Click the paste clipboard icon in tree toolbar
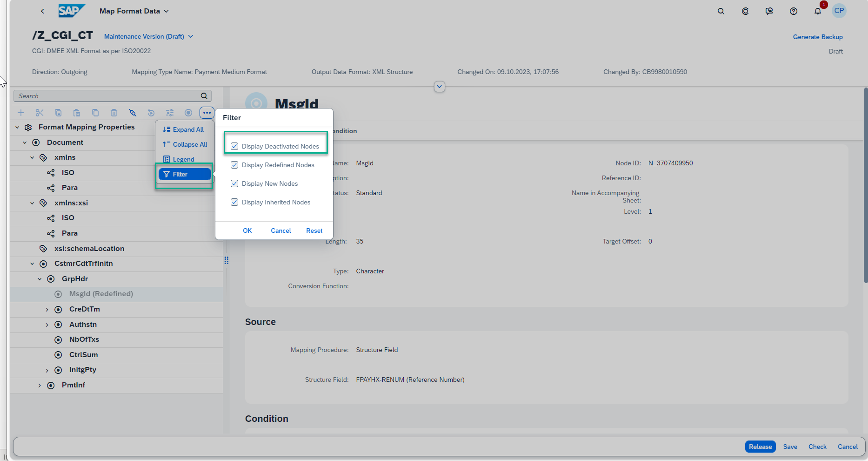 coord(77,113)
